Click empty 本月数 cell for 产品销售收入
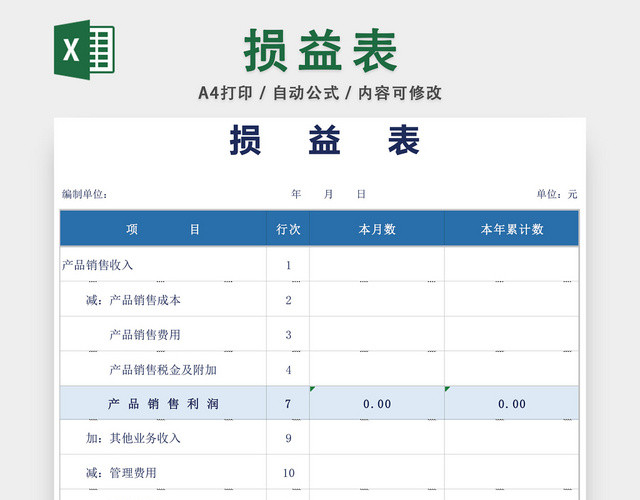The image size is (640, 500). [377, 264]
